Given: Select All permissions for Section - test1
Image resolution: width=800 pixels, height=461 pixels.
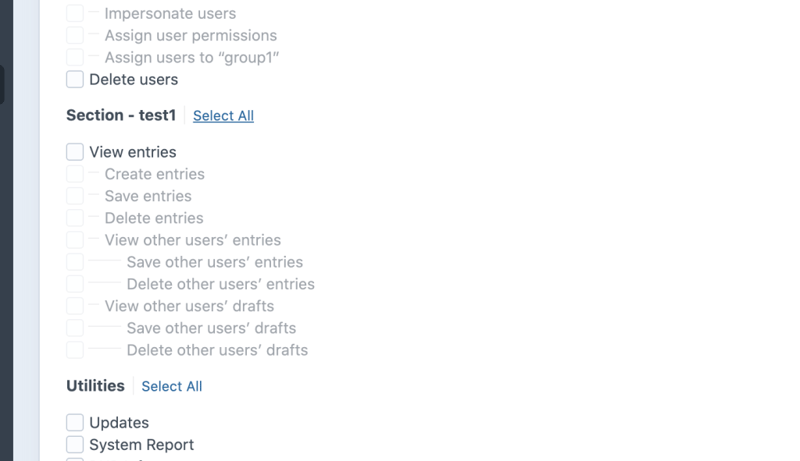Looking at the screenshot, I should pyautogui.click(x=223, y=116).
